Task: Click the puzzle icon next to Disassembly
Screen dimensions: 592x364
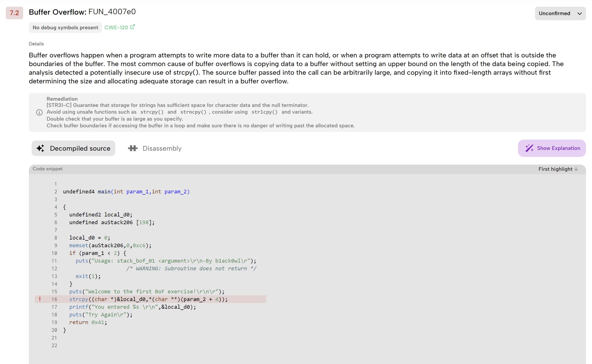Action: point(133,148)
